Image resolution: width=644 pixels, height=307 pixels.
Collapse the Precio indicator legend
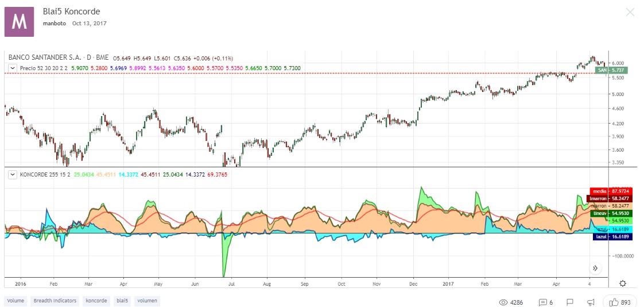(x=13, y=68)
